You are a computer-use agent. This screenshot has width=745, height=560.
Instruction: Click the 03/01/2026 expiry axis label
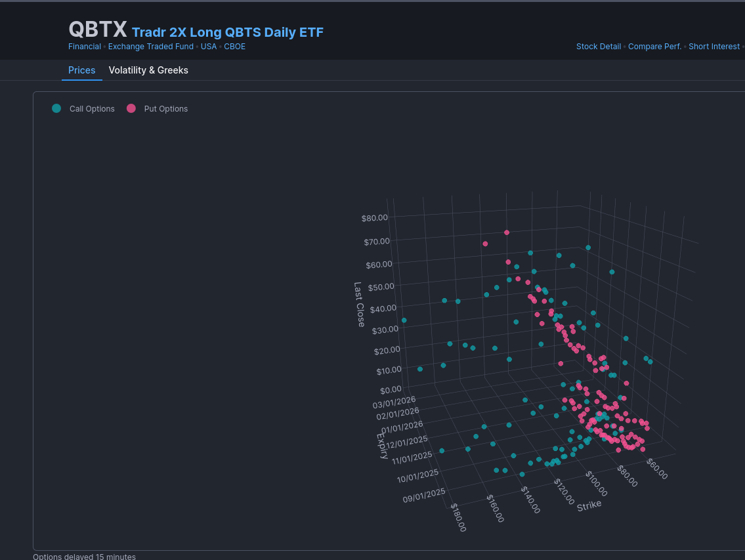(394, 402)
